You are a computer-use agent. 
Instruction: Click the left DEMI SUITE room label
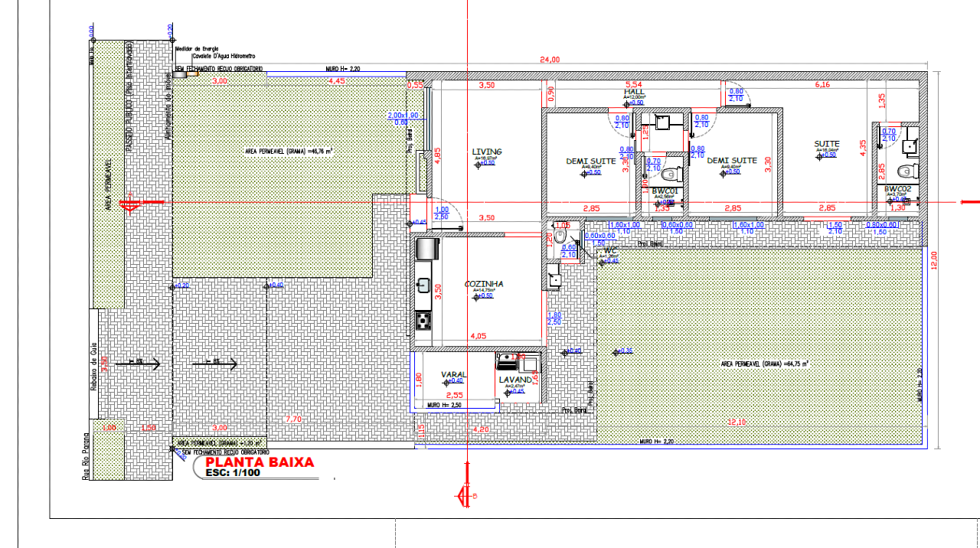coord(590,161)
